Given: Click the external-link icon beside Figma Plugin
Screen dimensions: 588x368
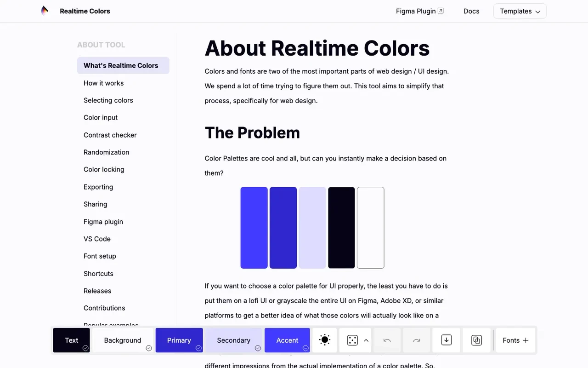Looking at the screenshot, I should 441,11.
